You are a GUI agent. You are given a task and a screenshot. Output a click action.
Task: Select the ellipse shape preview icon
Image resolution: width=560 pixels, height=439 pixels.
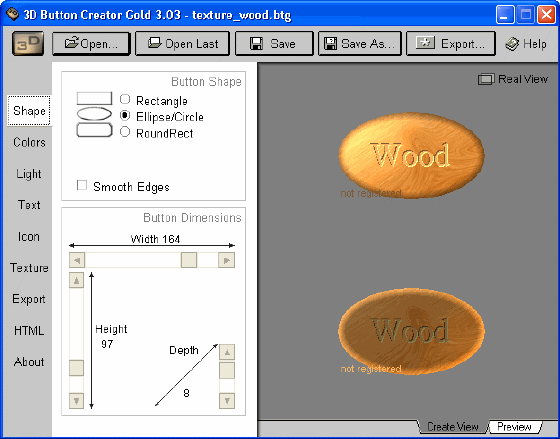coord(94,114)
